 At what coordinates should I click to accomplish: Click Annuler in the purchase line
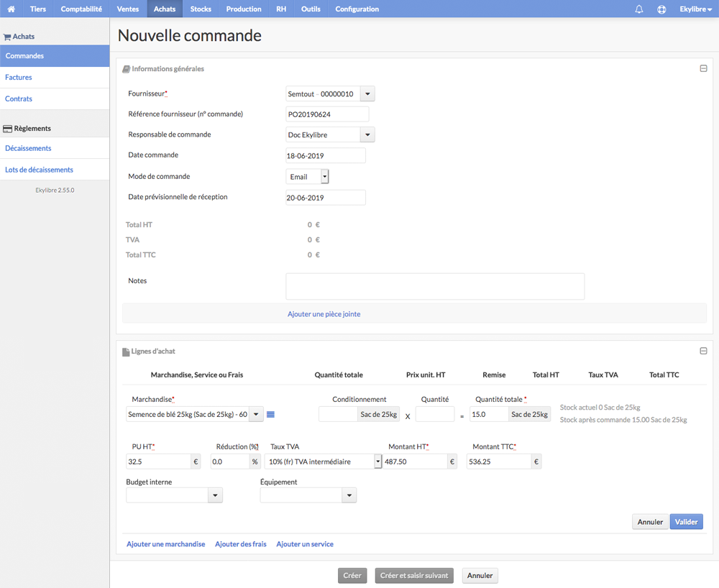[x=650, y=522]
